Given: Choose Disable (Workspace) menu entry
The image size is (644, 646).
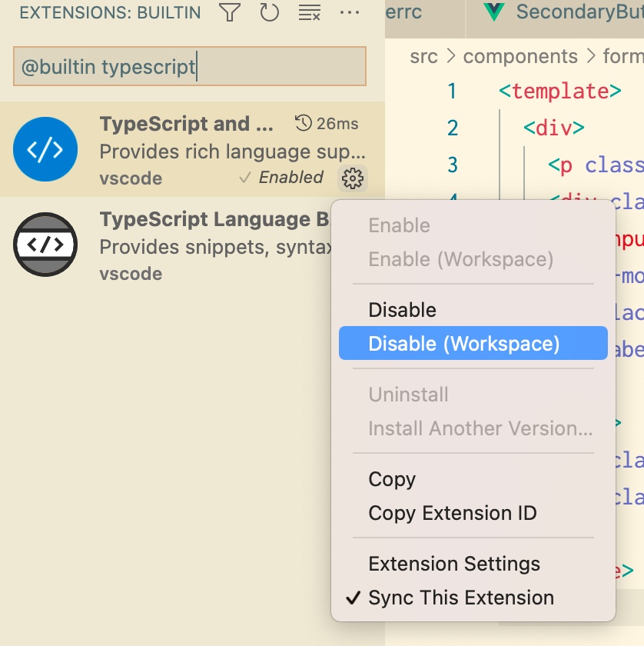Looking at the screenshot, I should tap(473, 343).
